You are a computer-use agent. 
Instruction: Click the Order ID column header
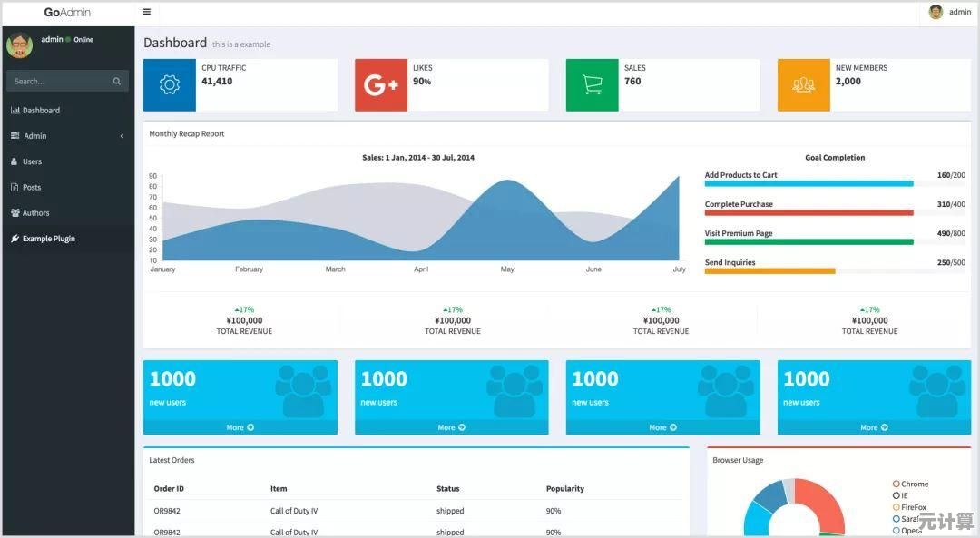[169, 489]
